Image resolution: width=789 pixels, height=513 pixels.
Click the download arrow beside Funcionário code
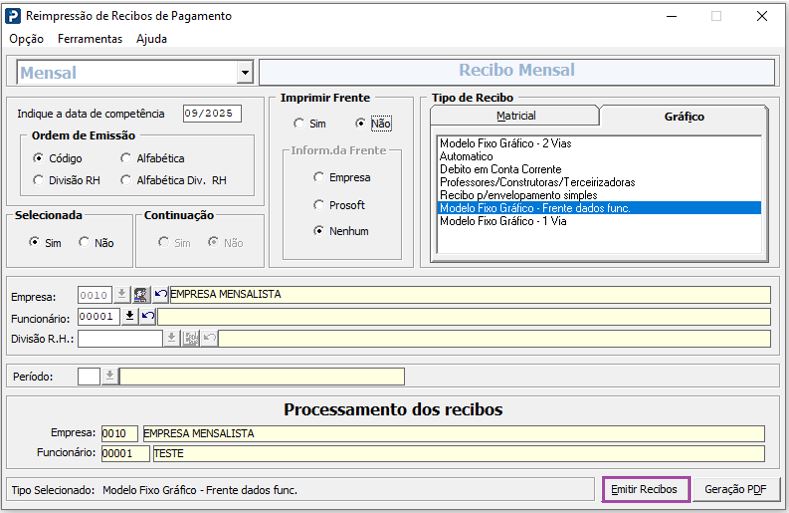click(129, 317)
